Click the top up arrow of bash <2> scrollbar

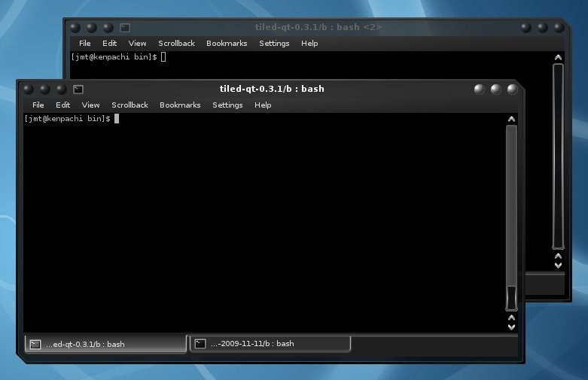click(x=558, y=57)
